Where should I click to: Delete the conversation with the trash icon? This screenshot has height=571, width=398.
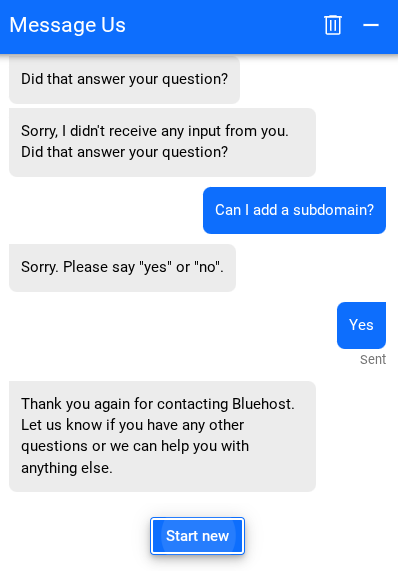click(332, 25)
